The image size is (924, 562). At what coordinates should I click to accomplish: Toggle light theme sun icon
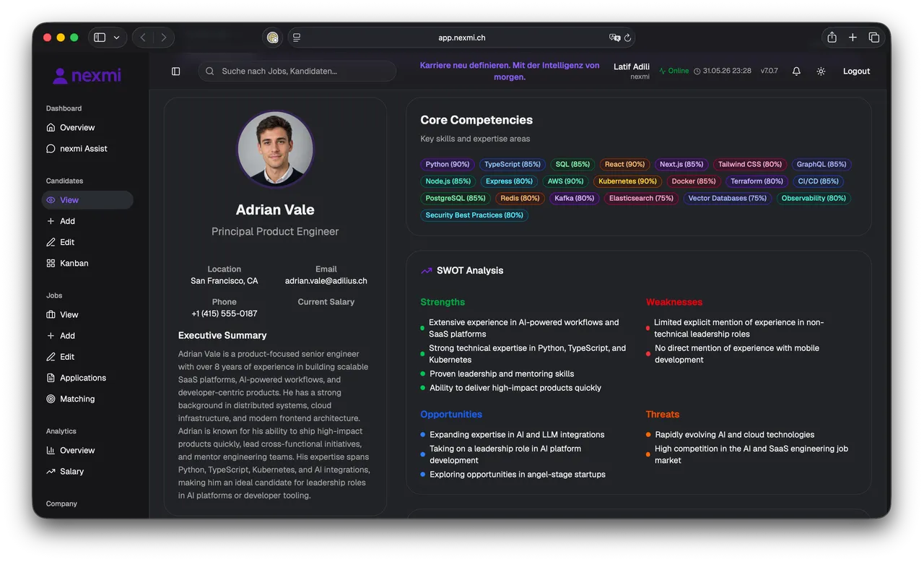(x=821, y=72)
